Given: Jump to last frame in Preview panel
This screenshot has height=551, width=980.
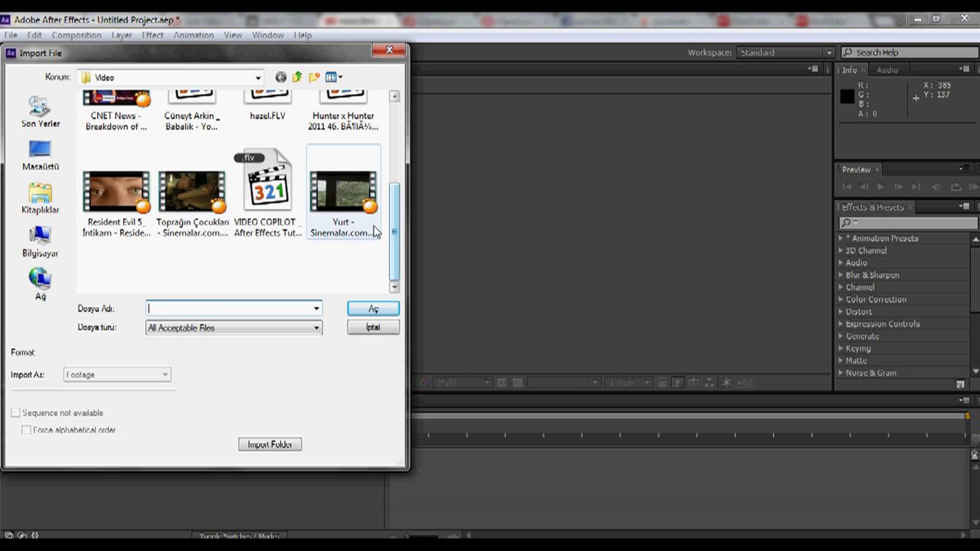Looking at the screenshot, I should [916, 187].
